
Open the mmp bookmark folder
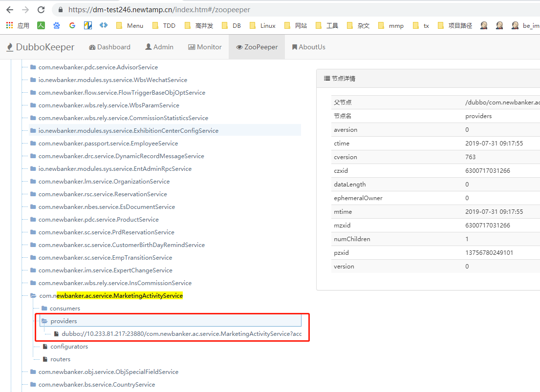click(391, 25)
